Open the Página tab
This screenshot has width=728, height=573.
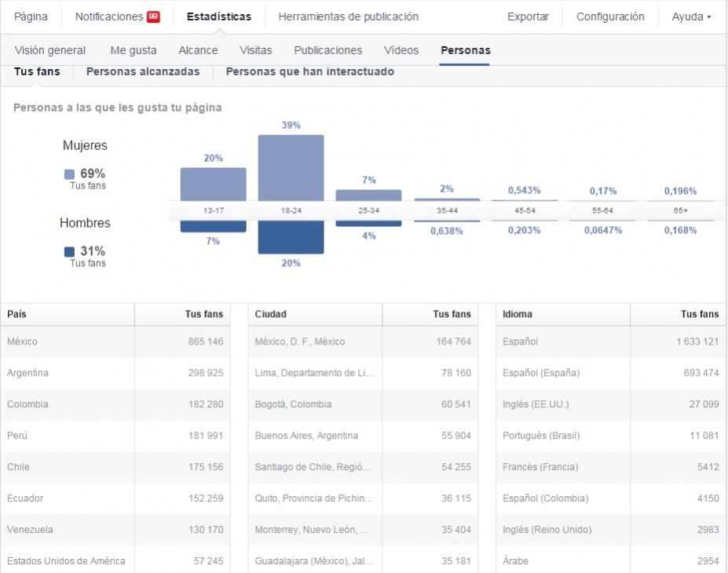(31, 16)
